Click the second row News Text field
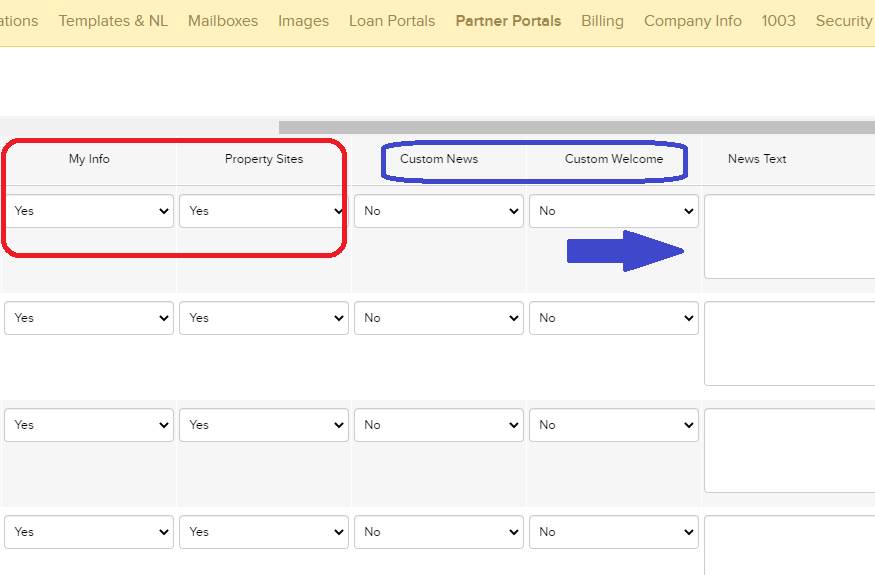Viewport: 875px width, 575px height. [790, 344]
